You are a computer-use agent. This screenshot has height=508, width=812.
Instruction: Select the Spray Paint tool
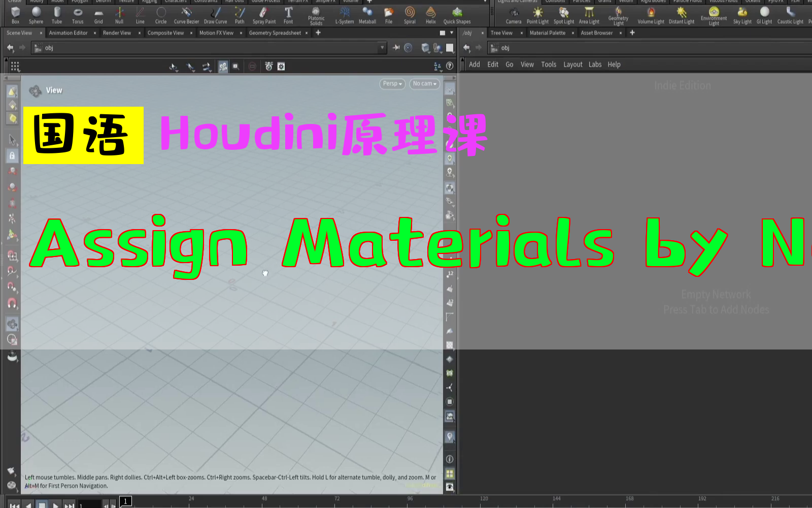click(x=264, y=15)
